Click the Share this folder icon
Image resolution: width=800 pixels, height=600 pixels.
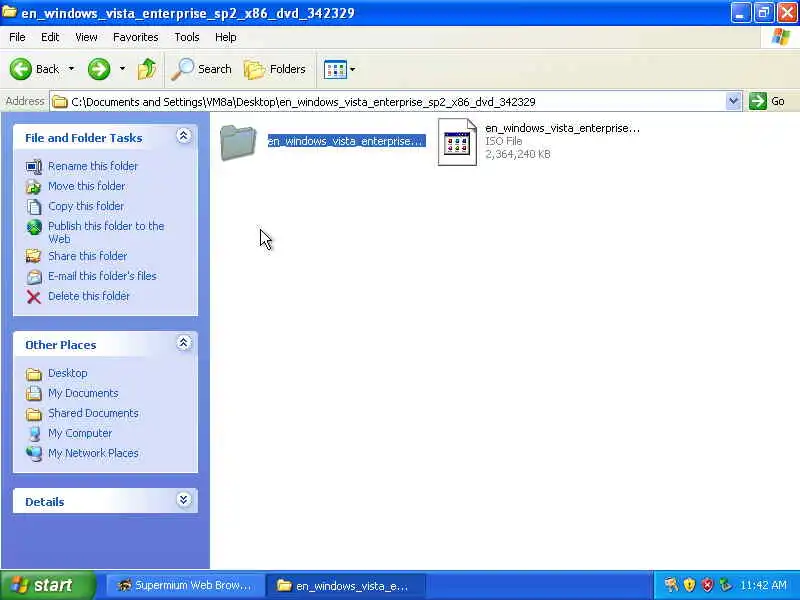(34, 256)
